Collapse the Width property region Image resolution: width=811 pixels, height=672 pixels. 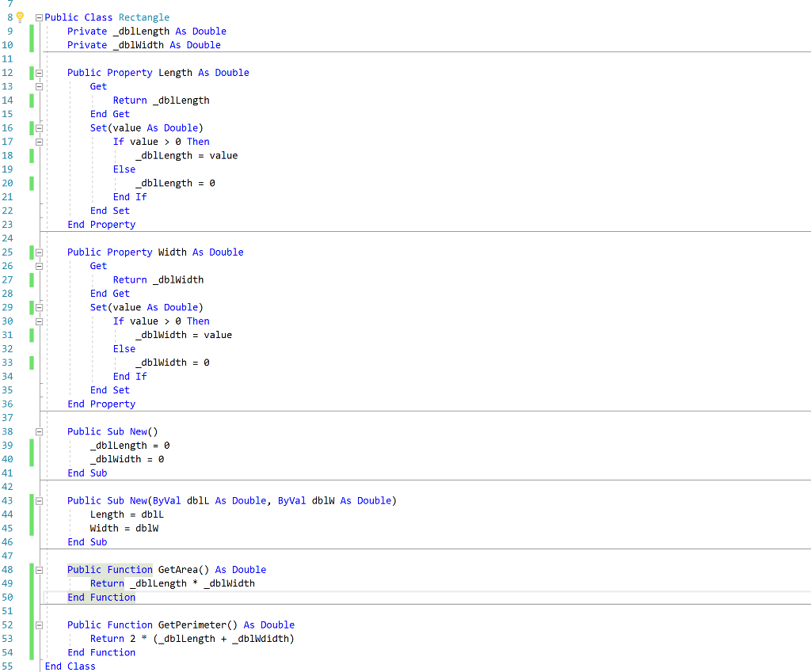click(x=39, y=252)
